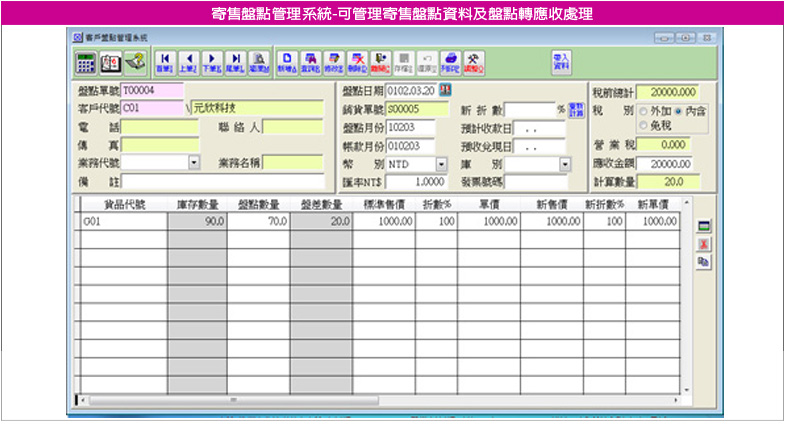
Task: Select the 內含 tax radio button
Action: coord(680,111)
